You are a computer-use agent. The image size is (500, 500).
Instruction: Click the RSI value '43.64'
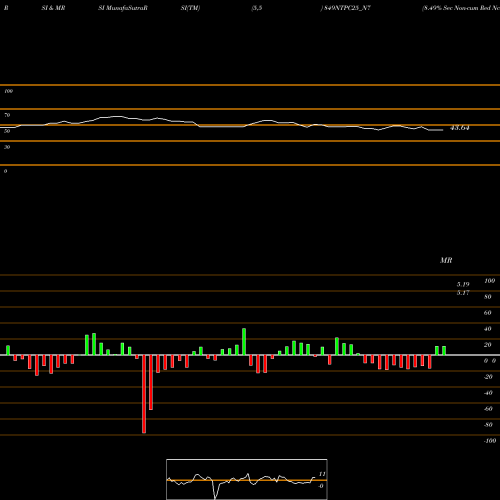point(460,128)
